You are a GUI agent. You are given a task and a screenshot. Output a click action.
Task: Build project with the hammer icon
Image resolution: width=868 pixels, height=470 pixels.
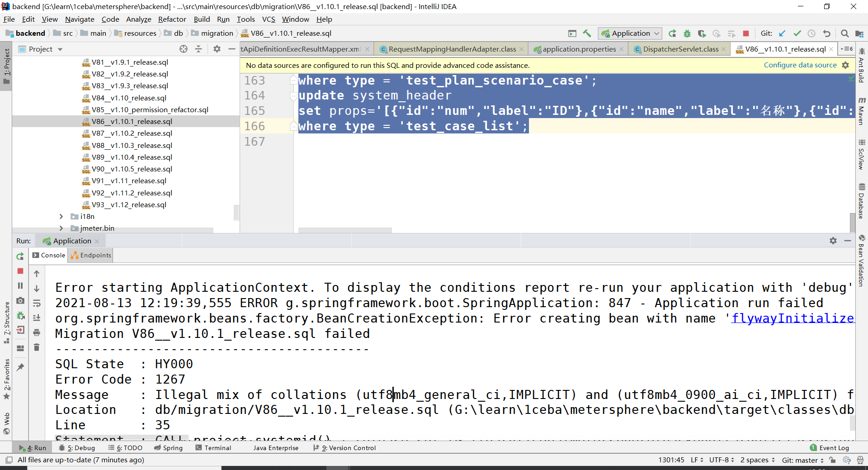pyautogui.click(x=587, y=33)
